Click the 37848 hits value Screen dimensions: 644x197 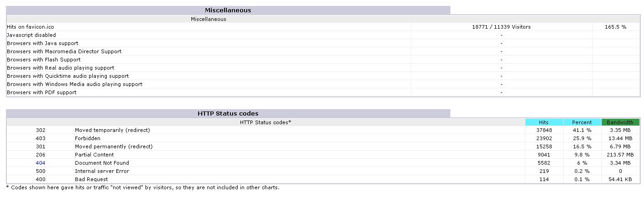coord(544,130)
